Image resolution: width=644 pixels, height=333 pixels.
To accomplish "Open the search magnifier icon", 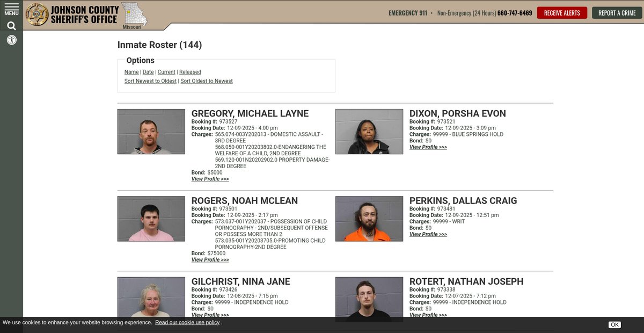I will tap(11, 26).
